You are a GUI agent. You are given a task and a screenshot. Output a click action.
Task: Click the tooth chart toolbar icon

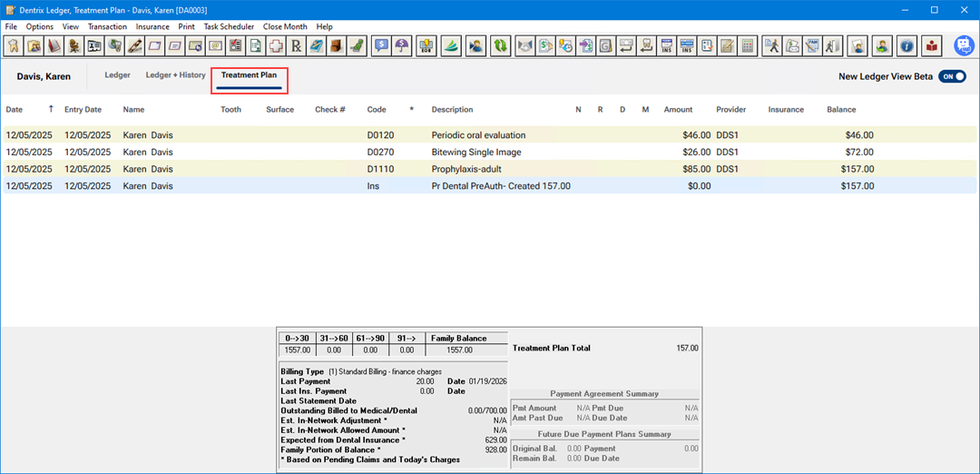13,45
